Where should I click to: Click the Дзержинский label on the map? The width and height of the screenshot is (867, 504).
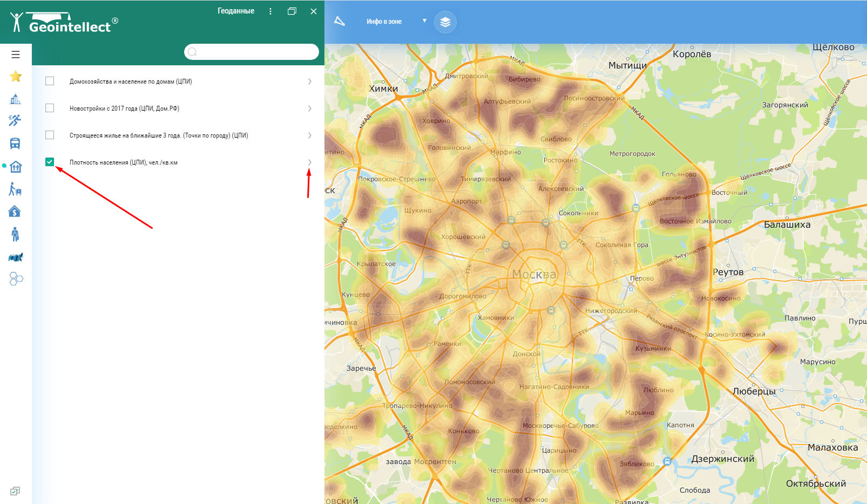click(x=723, y=459)
